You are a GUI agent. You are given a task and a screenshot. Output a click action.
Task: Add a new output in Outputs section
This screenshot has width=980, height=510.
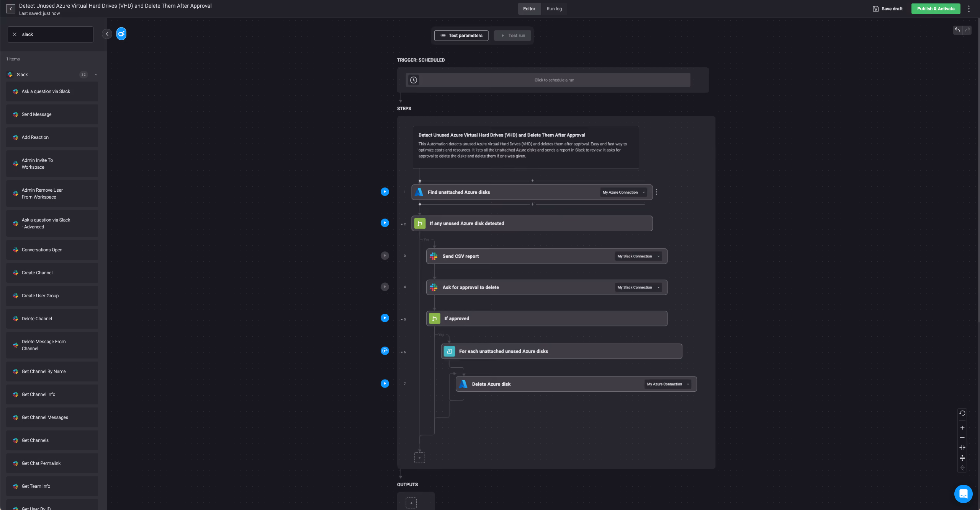(411, 503)
